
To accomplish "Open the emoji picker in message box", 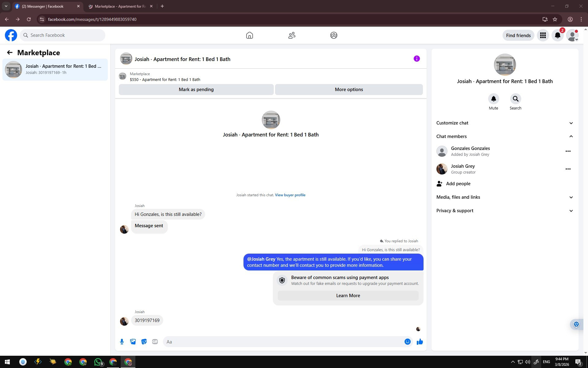I will click(x=407, y=342).
